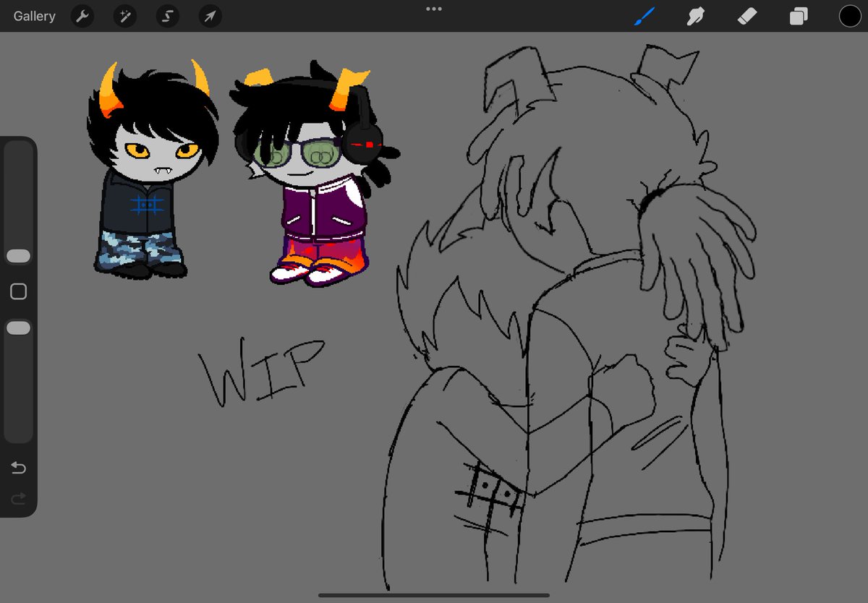Open the Actions wrench menu
868x603 pixels.
[x=83, y=16]
